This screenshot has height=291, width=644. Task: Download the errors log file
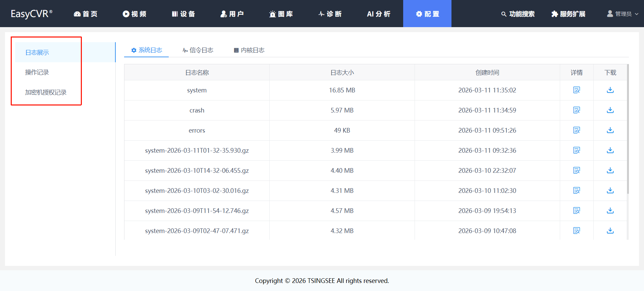click(610, 130)
